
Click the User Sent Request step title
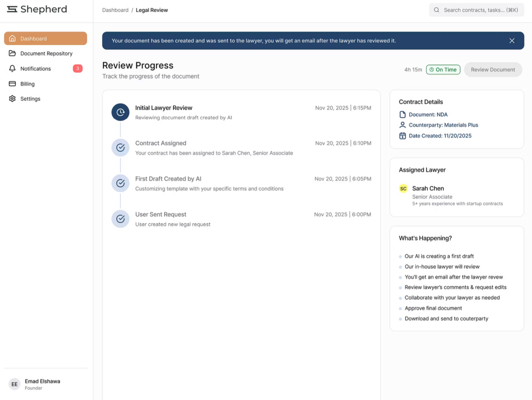click(x=160, y=214)
